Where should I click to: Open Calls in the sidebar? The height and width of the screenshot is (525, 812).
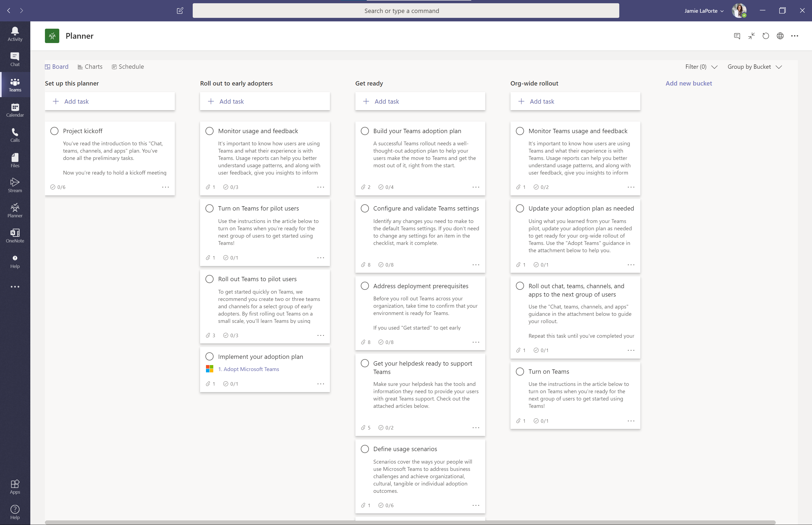pos(15,135)
